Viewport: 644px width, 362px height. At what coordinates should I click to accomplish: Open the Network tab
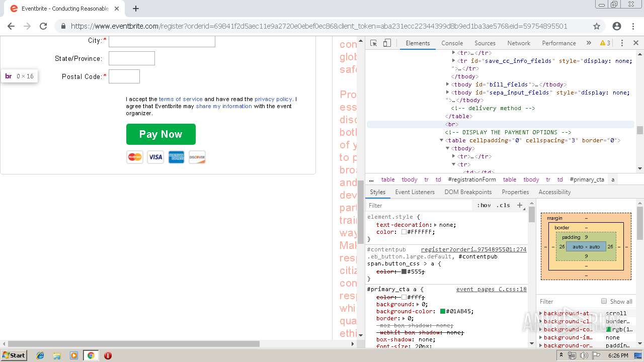[x=519, y=43]
